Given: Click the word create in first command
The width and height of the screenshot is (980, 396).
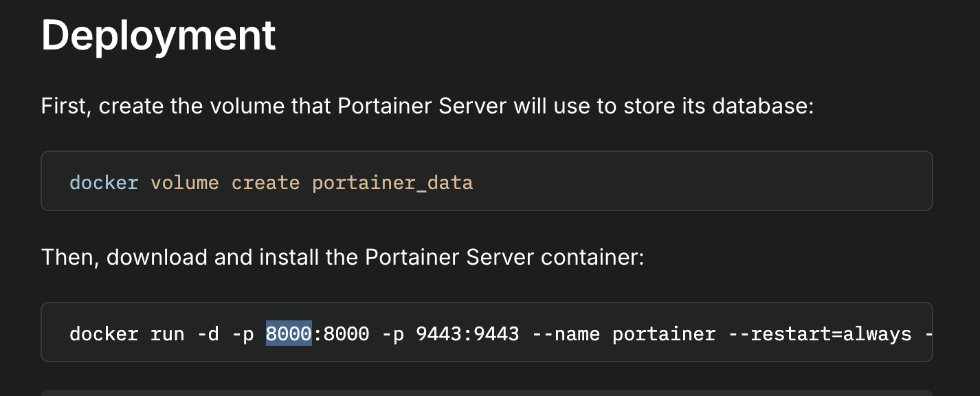Looking at the screenshot, I should 265,183.
